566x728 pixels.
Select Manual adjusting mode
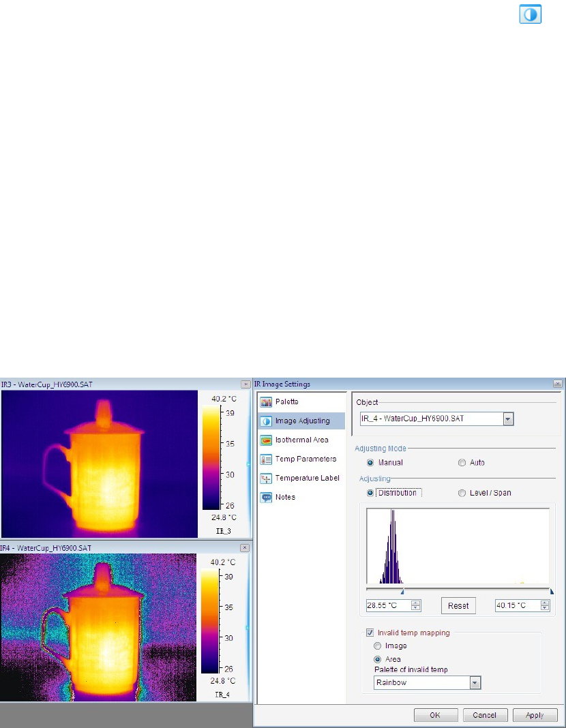tap(370, 462)
